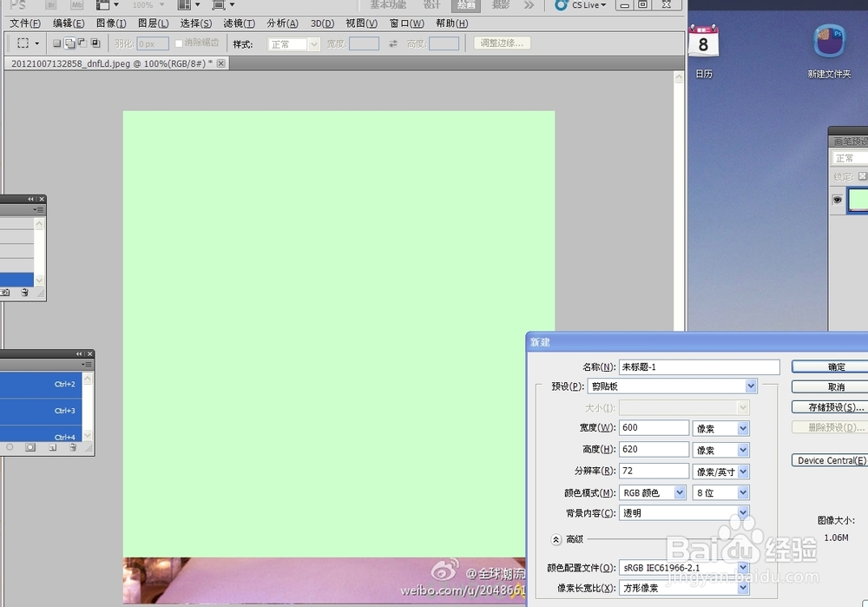Click the feather input field
The height and width of the screenshot is (607, 868).
point(153,43)
